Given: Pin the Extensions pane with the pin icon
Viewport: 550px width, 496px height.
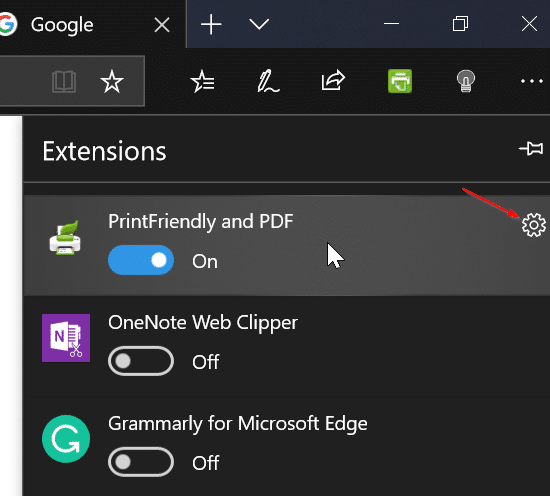Looking at the screenshot, I should click(531, 149).
